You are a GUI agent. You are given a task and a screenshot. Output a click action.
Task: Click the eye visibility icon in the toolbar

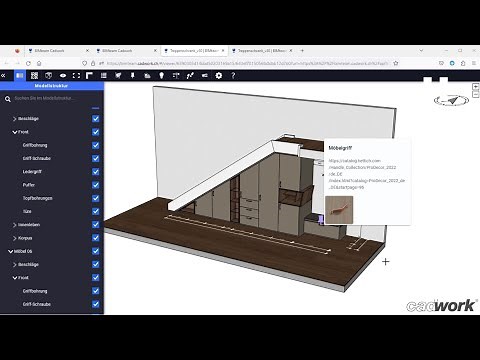[x=63, y=76]
